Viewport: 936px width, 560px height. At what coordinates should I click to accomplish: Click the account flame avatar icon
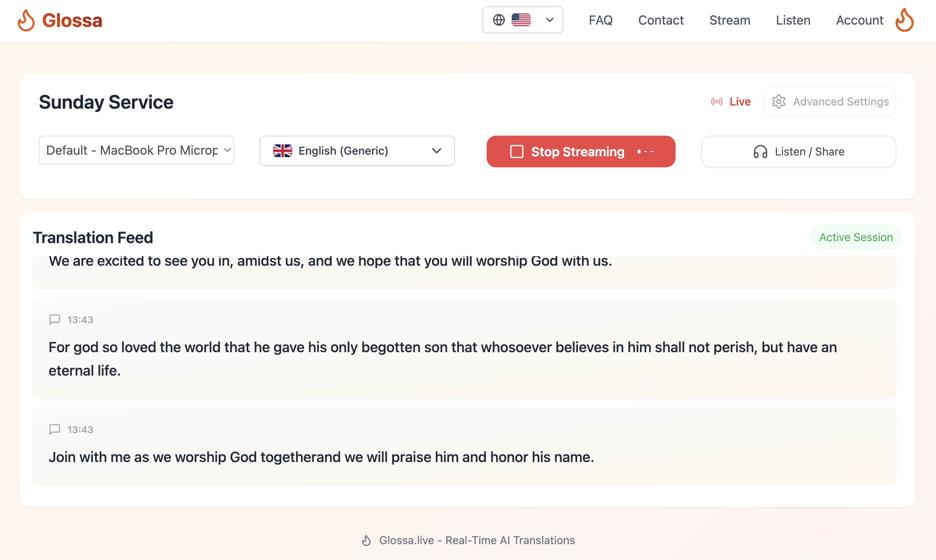[904, 20]
